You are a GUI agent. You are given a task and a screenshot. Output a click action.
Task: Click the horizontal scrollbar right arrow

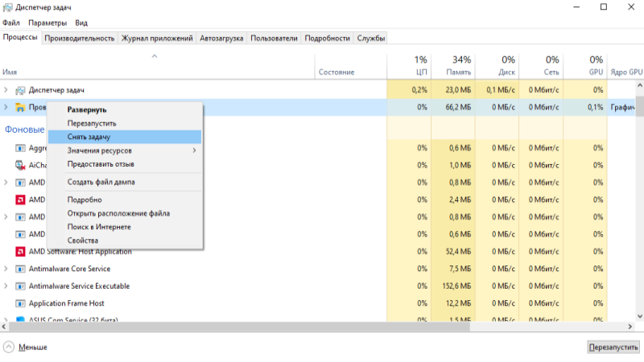click(x=630, y=327)
